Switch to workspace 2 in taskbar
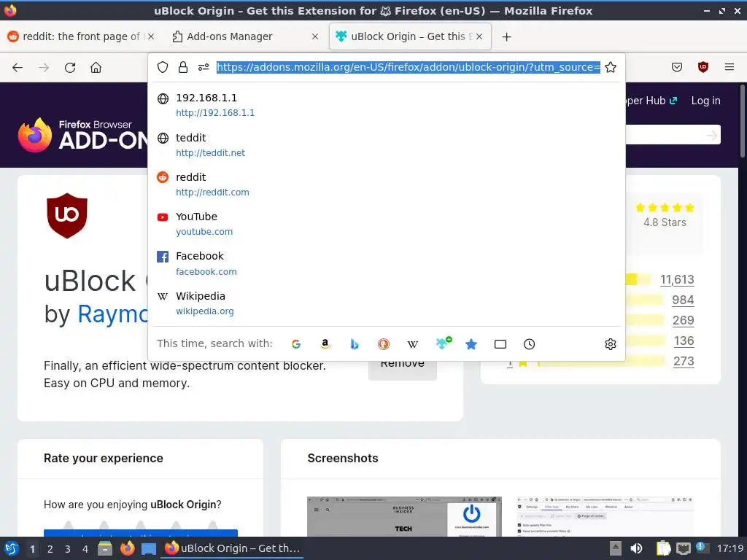747x560 pixels. pyautogui.click(x=50, y=549)
